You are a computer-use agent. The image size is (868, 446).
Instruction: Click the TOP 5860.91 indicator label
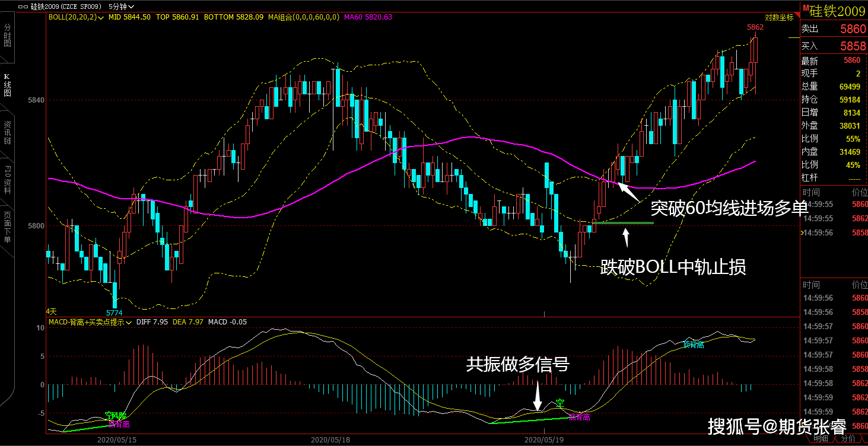pyautogui.click(x=177, y=18)
